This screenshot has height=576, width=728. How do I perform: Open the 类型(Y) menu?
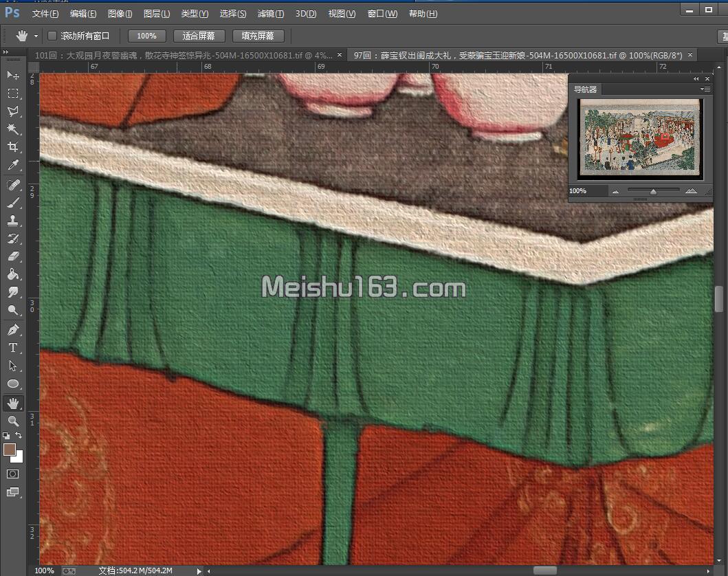coord(195,14)
